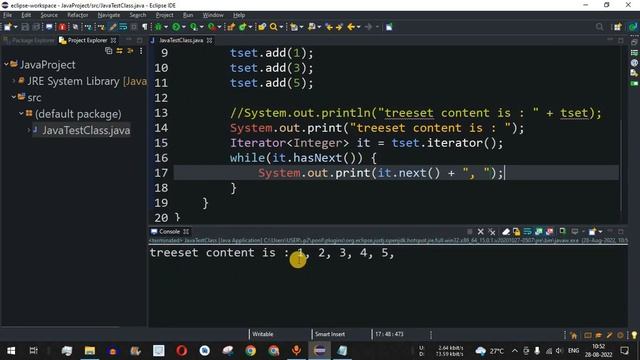Click the New file toolbar icon
The image size is (640, 360).
tap(7, 27)
